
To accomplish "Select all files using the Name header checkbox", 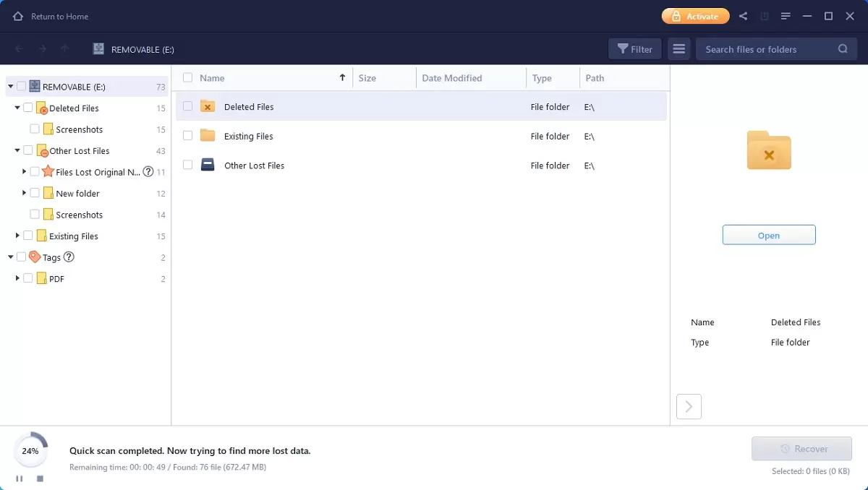I will [187, 77].
